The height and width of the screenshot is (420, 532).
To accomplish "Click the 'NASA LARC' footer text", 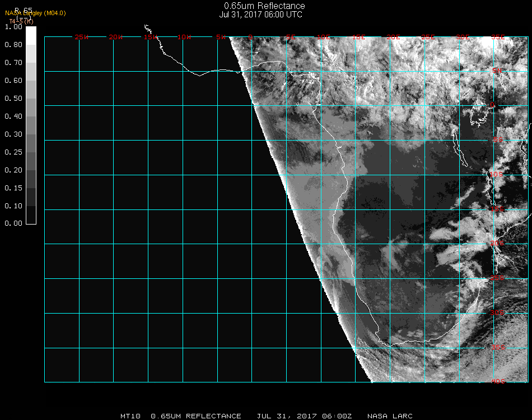I will 390,416.
